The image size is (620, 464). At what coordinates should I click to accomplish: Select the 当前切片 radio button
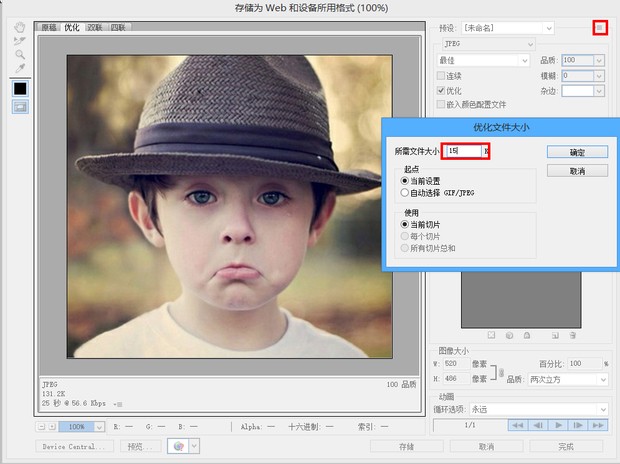pyautogui.click(x=404, y=224)
